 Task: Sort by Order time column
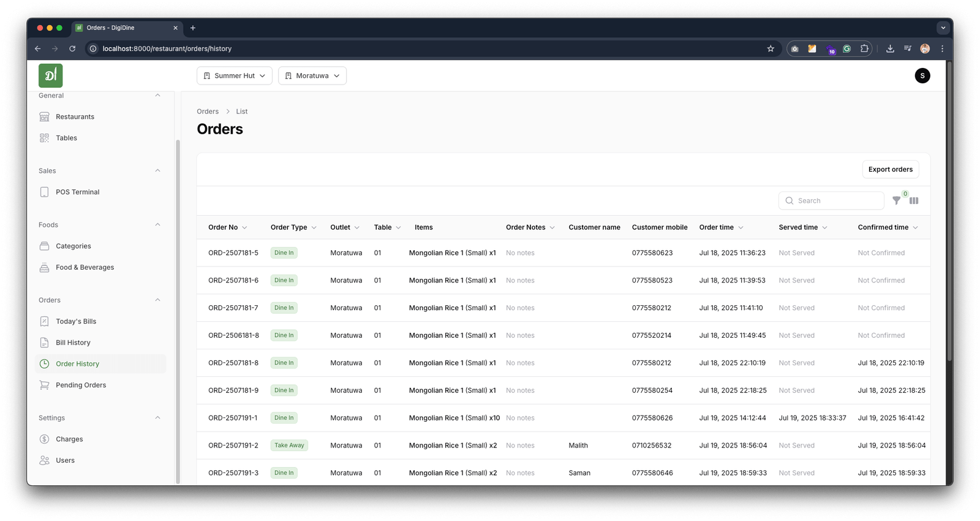[x=722, y=227]
